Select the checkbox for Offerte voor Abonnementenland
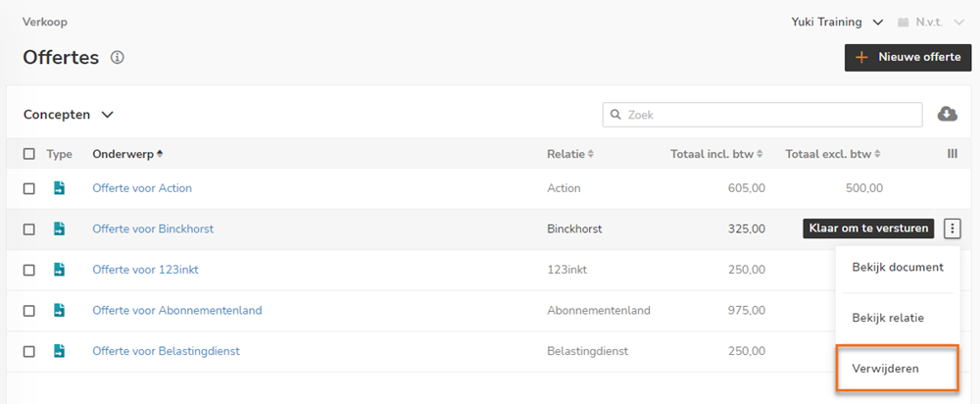Viewport: 980px width, 404px height. tap(28, 311)
